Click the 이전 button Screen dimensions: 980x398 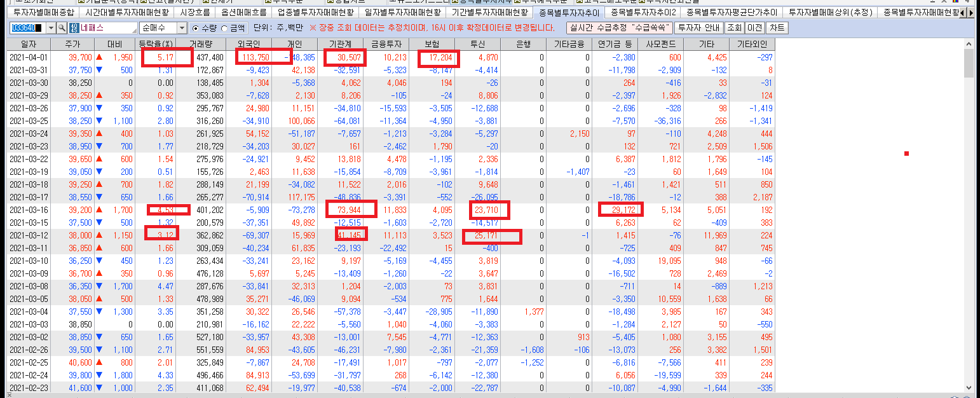point(755,28)
